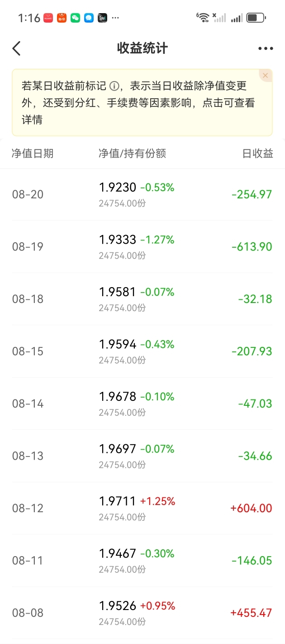Open the 08-18 row with 1.9581 net value

point(142,299)
